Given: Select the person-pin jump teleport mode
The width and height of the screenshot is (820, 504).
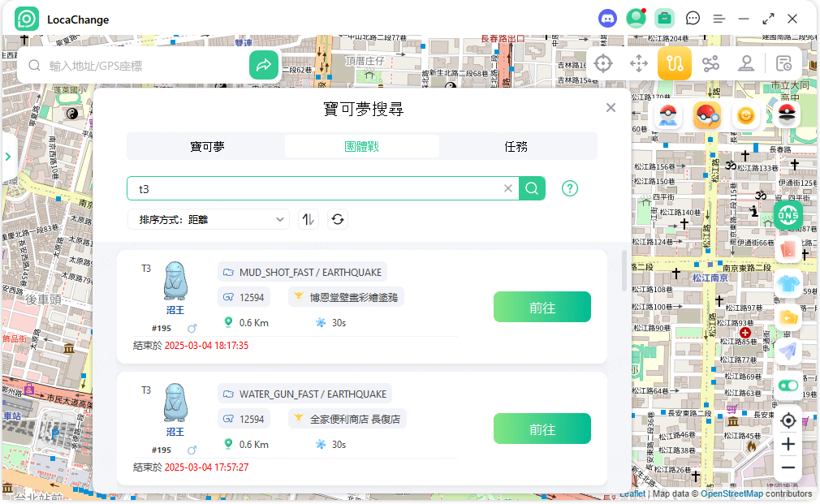Looking at the screenshot, I should pyautogui.click(x=746, y=64).
